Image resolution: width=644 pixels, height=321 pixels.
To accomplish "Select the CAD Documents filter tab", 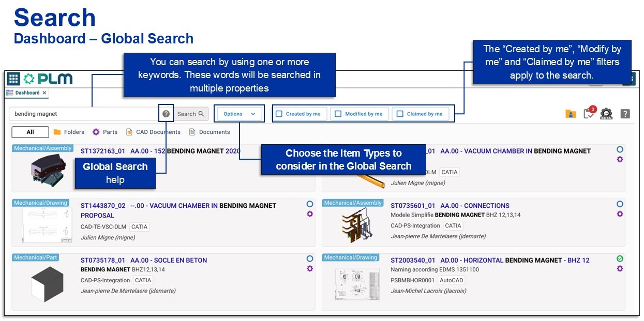I will tap(153, 132).
